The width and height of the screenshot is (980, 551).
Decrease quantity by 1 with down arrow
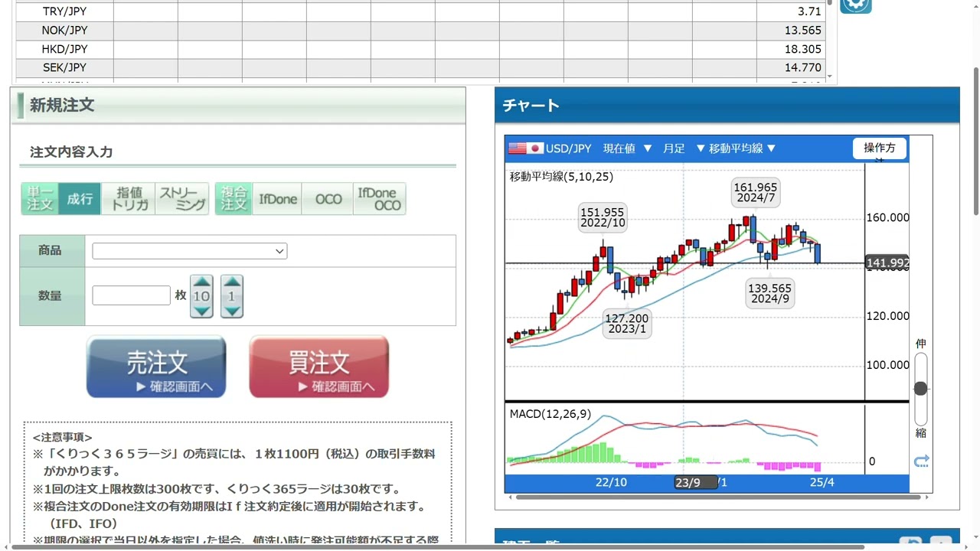click(x=231, y=310)
